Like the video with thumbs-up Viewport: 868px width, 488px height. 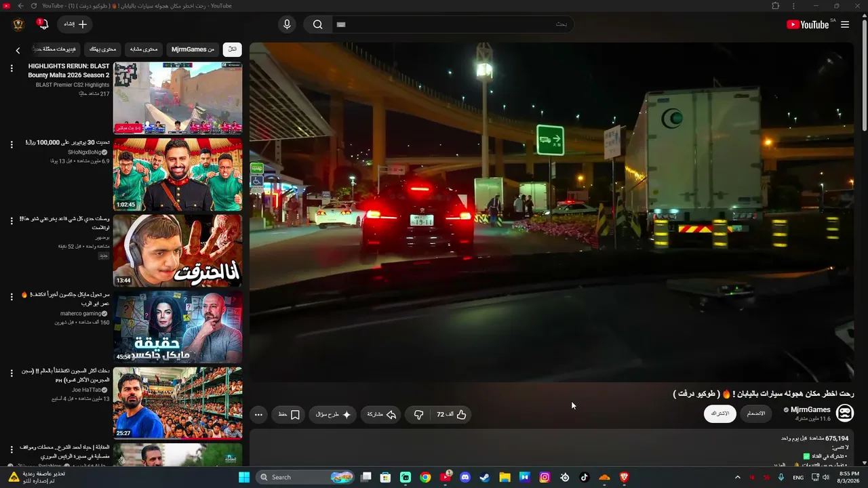point(452,414)
